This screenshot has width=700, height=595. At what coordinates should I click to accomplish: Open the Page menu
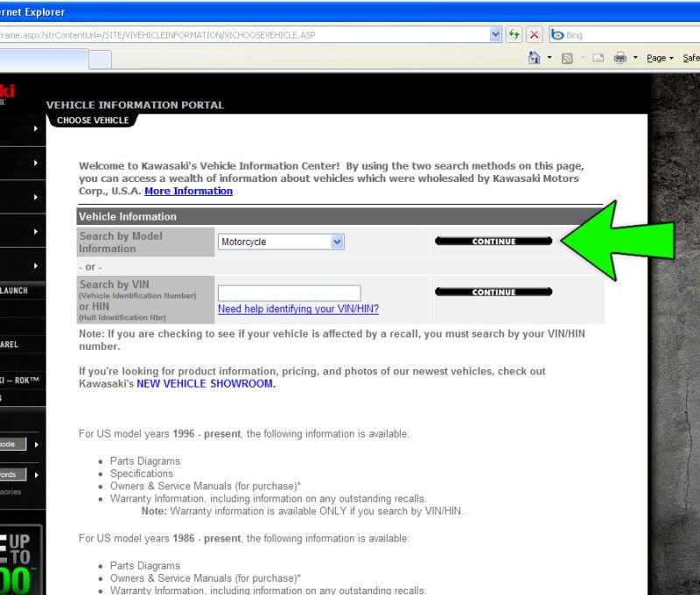[660, 58]
